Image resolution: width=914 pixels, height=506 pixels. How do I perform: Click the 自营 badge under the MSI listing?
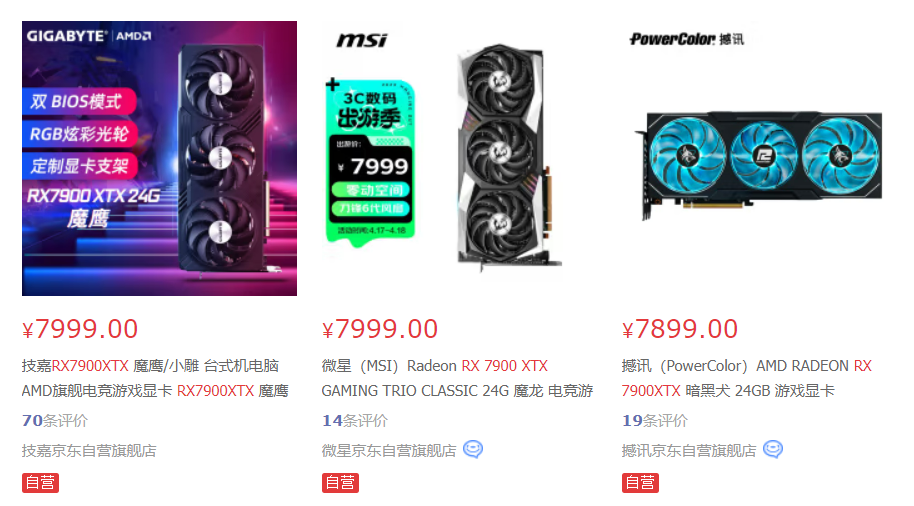coord(340,483)
